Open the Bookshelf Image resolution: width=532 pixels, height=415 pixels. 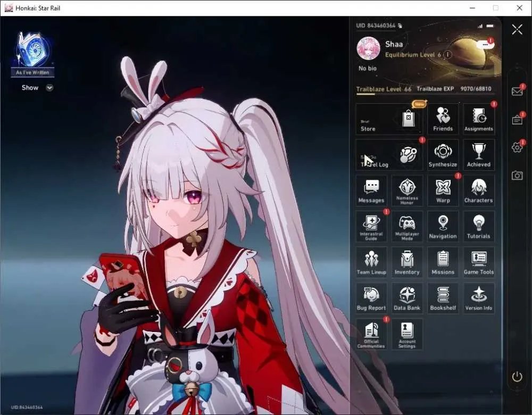(443, 298)
